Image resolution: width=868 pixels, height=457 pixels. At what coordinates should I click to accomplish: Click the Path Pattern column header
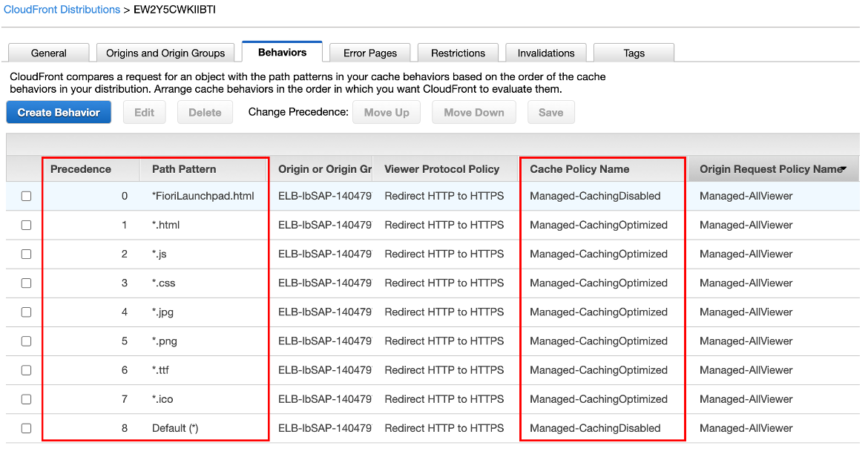[184, 169]
